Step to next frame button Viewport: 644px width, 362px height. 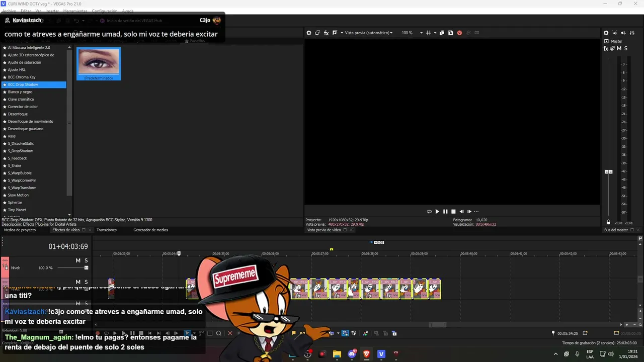click(x=469, y=212)
